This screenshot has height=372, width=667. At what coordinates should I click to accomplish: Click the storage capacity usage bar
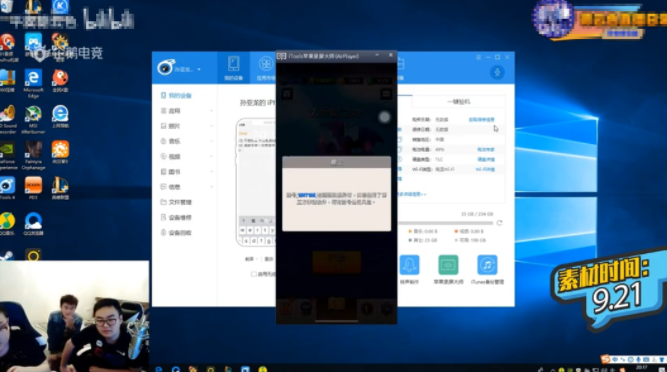[445, 223]
